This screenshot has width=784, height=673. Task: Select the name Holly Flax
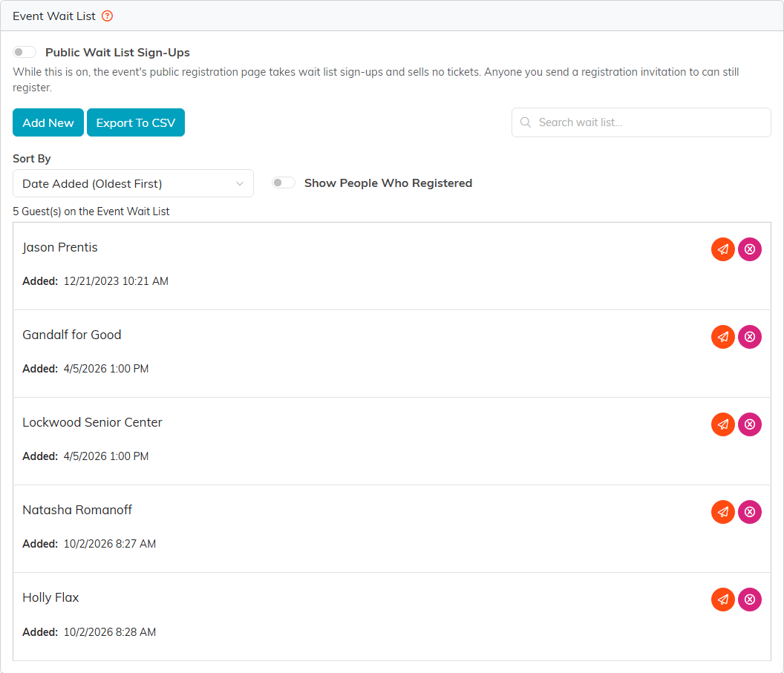click(50, 597)
